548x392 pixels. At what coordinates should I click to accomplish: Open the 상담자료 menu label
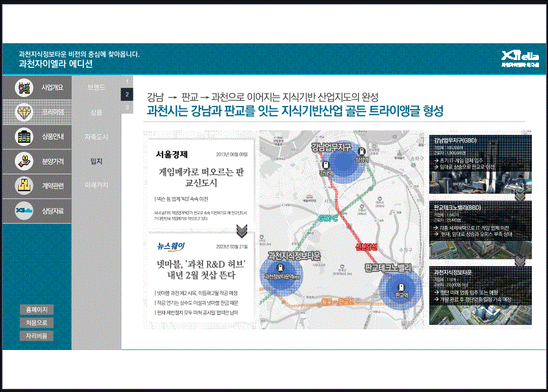pyautogui.click(x=53, y=211)
